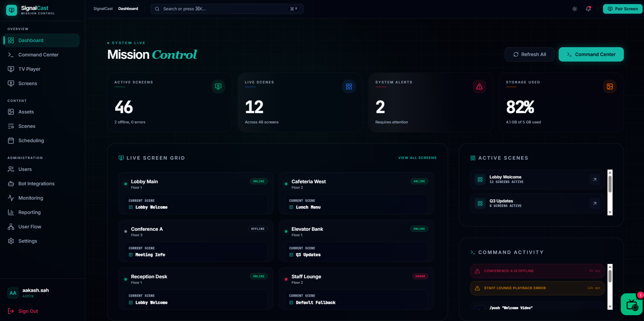Select the Elevator Bank screen title
This screenshot has width=644, height=321.
coord(307,229)
